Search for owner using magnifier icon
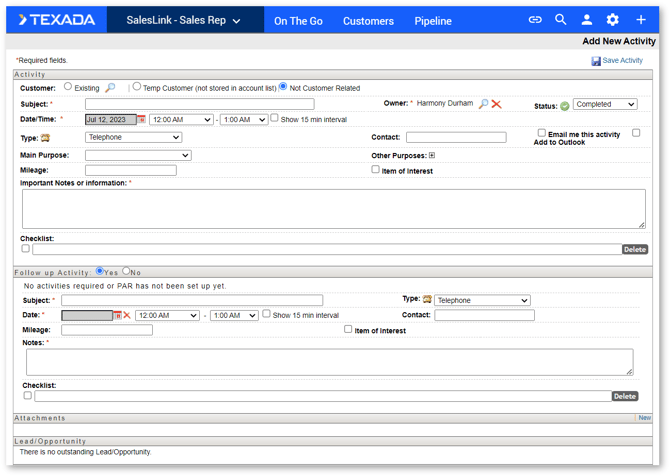 tap(483, 104)
